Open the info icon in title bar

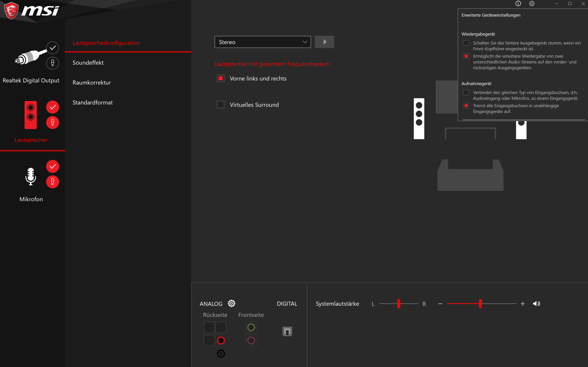coord(518,3)
